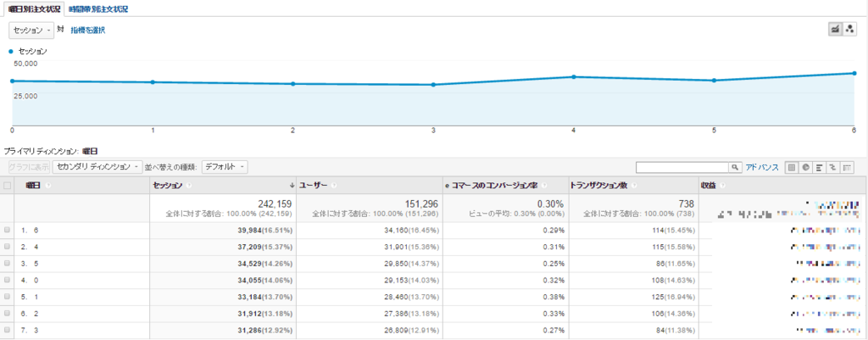Open help icon beside トランザクション数 header
This screenshot has width=868, height=340.
pos(634,186)
